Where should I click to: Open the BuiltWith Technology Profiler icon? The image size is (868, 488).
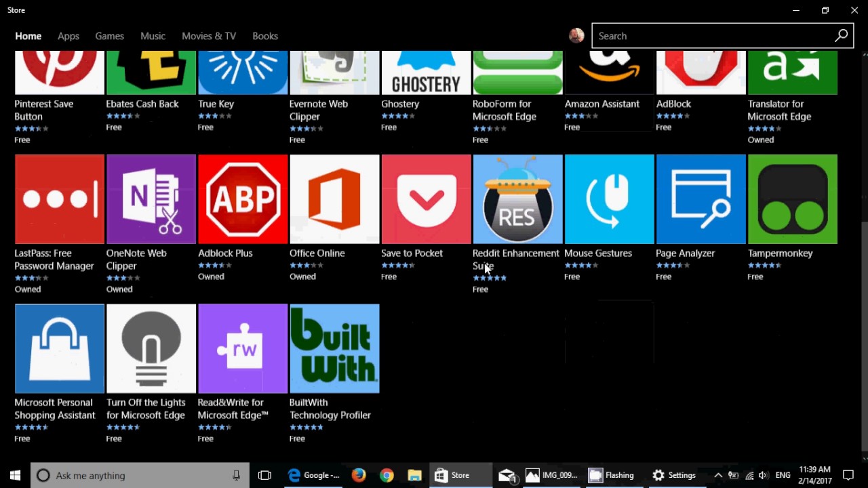(x=334, y=348)
